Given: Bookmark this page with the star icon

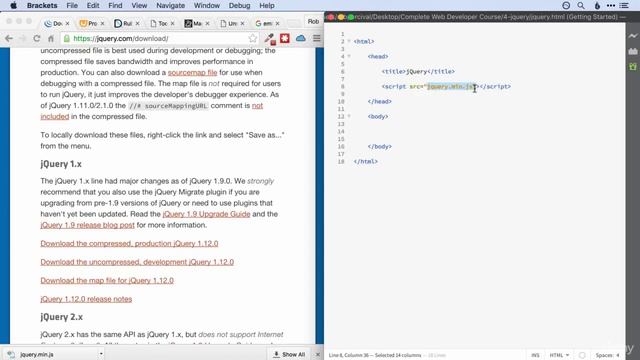Looking at the screenshot, I should pyautogui.click(x=253, y=38).
